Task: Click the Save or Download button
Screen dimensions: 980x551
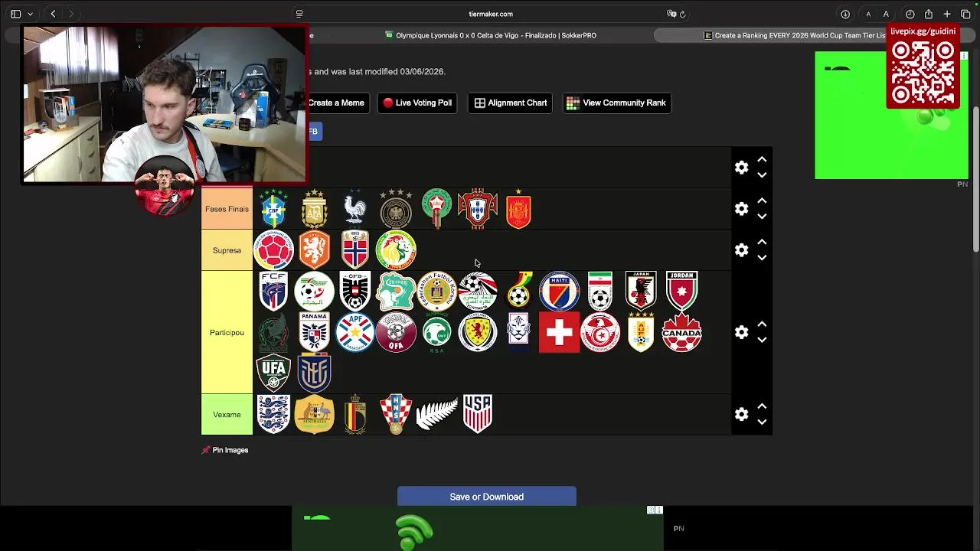Action: click(486, 497)
